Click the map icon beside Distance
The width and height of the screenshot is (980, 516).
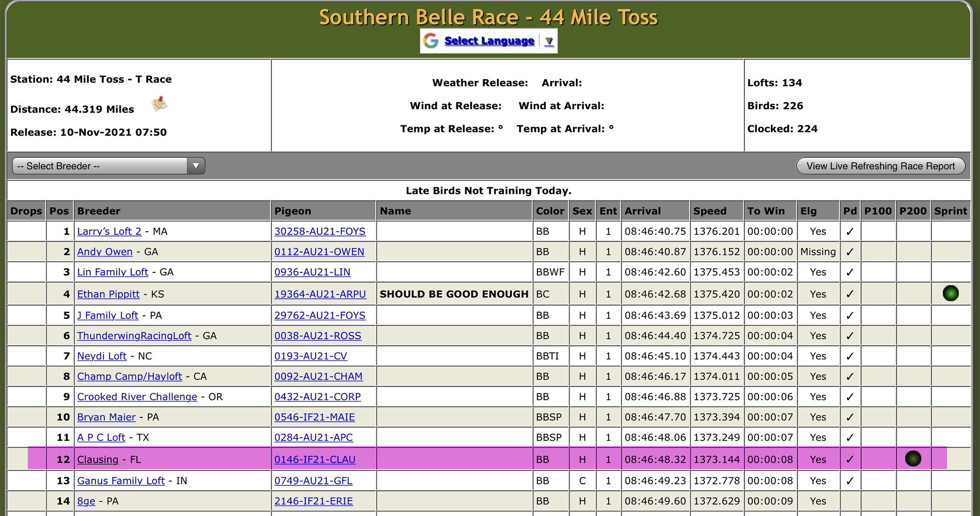point(159,103)
